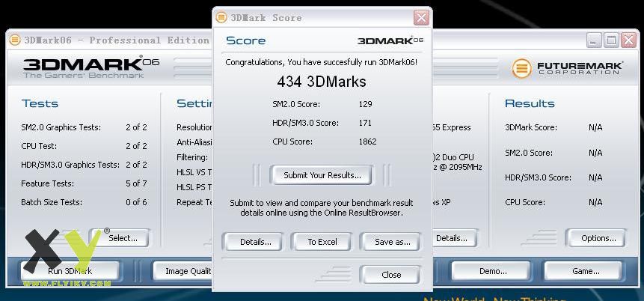644x301 pixels.
Task: Dismiss the score dialog via Close button
Action: click(391, 275)
